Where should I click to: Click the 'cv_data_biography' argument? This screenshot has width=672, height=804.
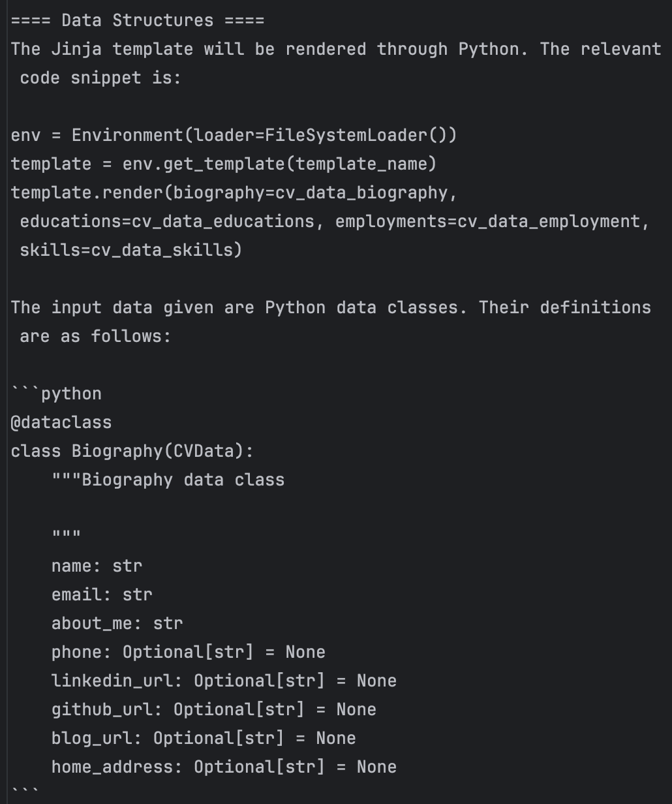pos(361,193)
